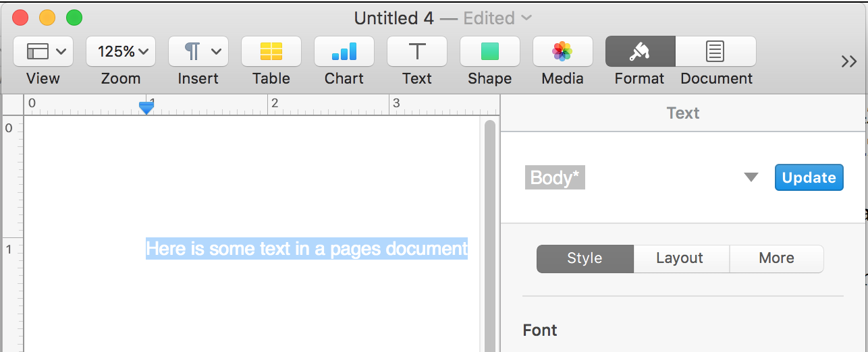Click the document's vertical scrollbar

coord(490,236)
